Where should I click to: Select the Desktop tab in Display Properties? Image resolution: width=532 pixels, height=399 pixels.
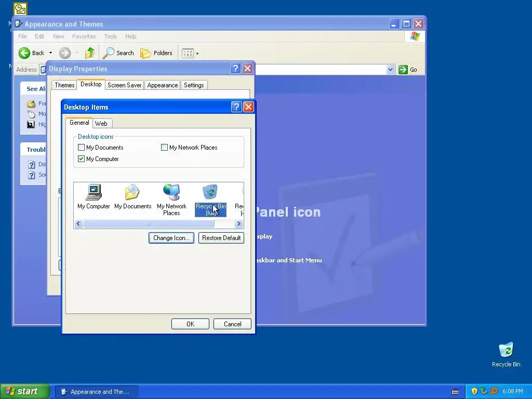tap(91, 84)
